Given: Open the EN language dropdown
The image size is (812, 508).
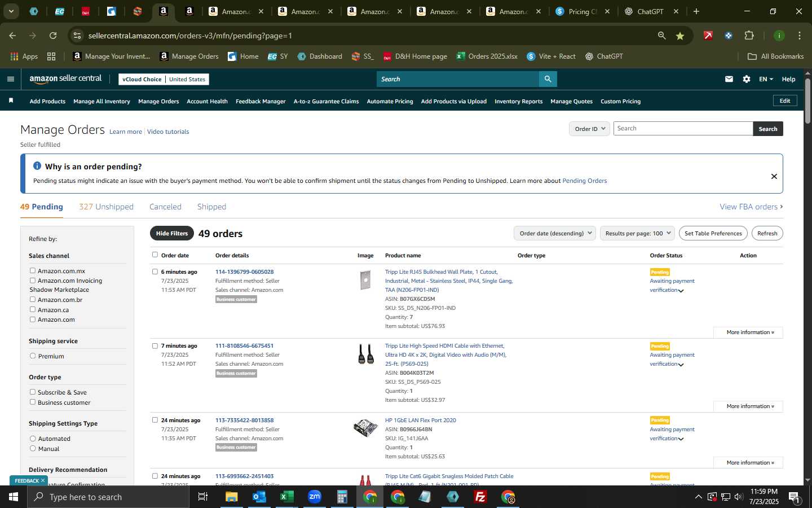Looking at the screenshot, I should (766, 79).
